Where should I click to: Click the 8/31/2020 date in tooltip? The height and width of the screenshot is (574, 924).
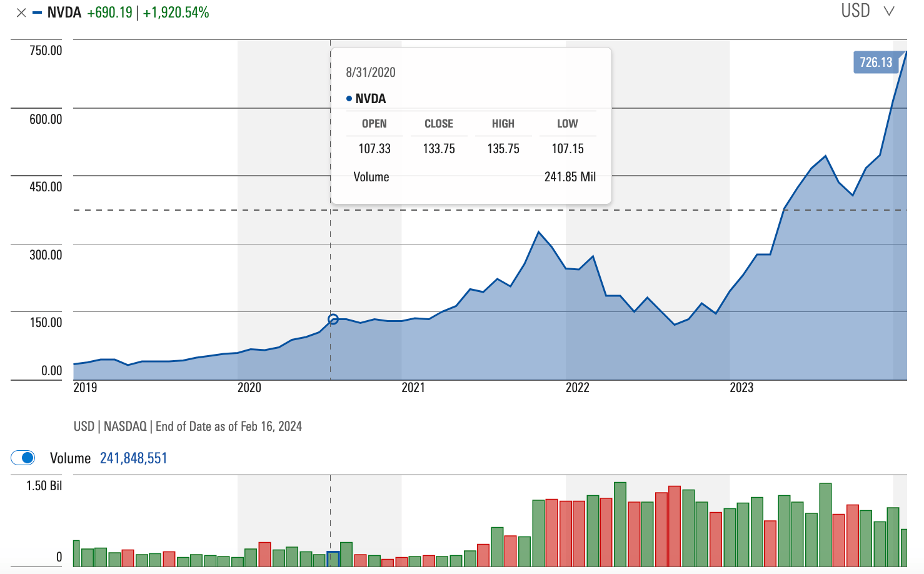click(371, 72)
